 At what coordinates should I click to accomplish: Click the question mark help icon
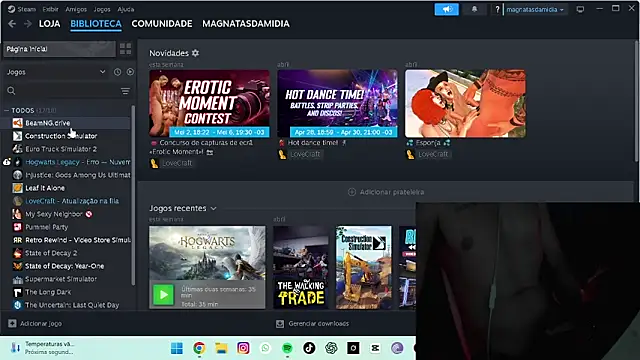click(x=497, y=9)
